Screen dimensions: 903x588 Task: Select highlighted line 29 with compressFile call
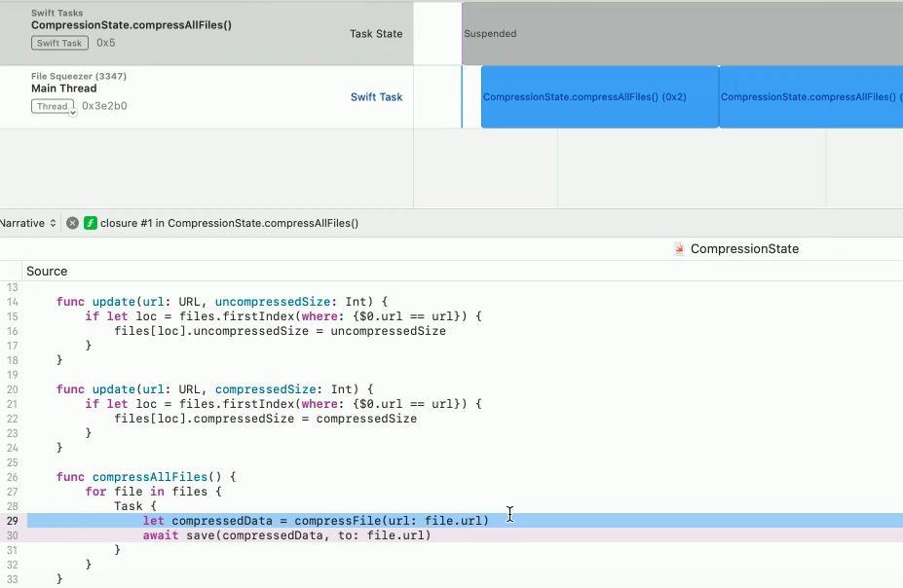tap(465, 521)
